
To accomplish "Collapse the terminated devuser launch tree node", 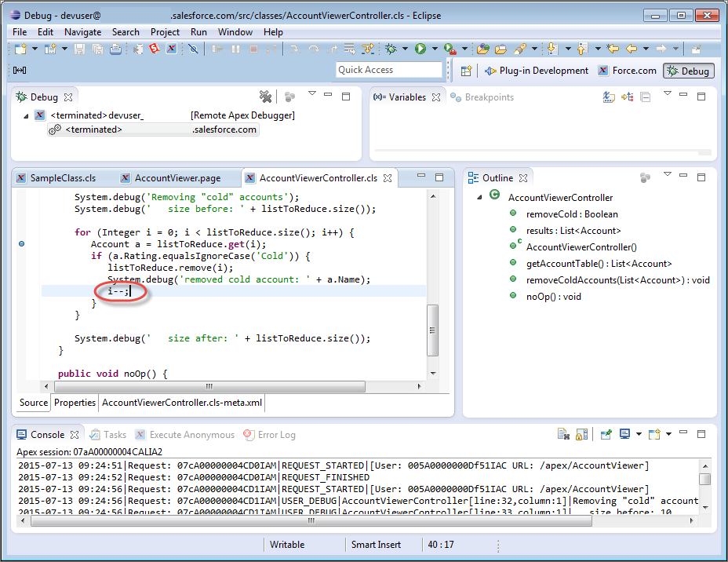I will [x=26, y=116].
